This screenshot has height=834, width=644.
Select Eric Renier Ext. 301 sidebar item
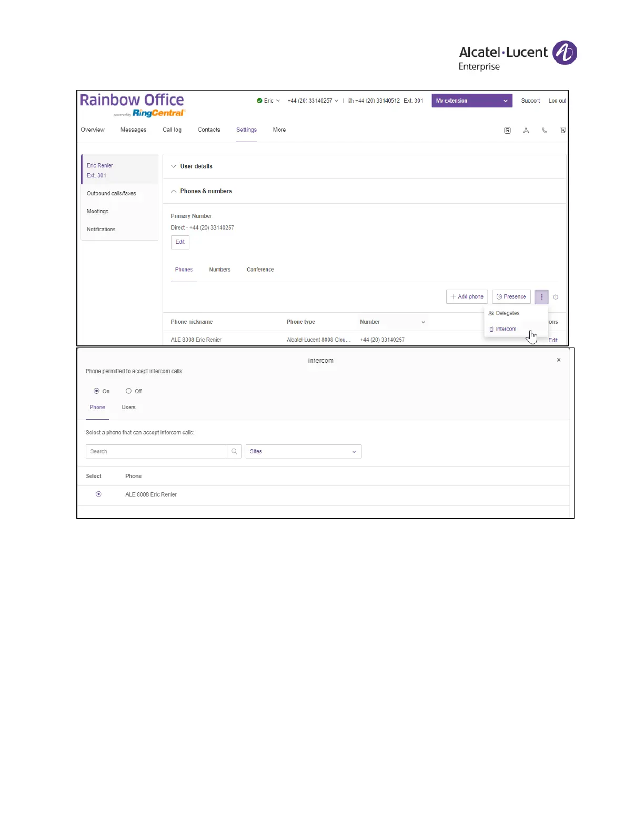[119, 170]
